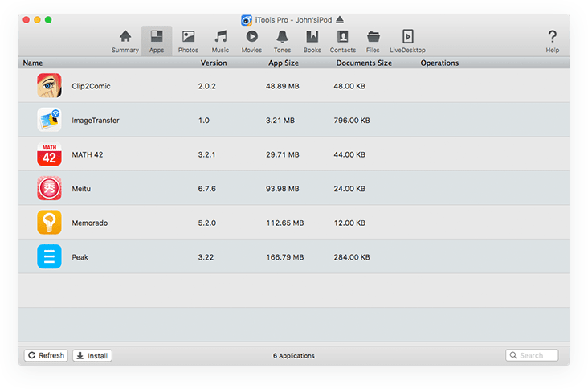The width and height of the screenshot is (588, 389).
Task: Click the eject icon beside device name
Action: click(340, 19)
